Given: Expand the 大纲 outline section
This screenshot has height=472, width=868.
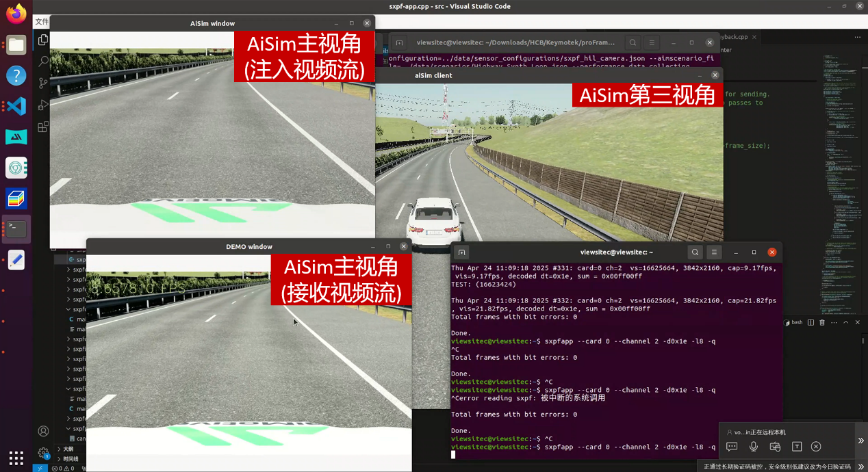Looking at the screenshot, I should click(x=67, y=449).
